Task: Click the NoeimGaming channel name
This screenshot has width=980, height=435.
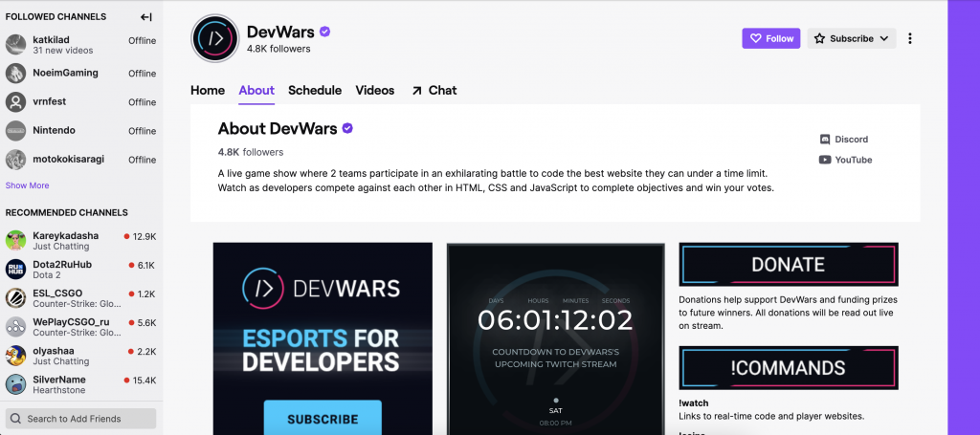Action: coord(66,73)
